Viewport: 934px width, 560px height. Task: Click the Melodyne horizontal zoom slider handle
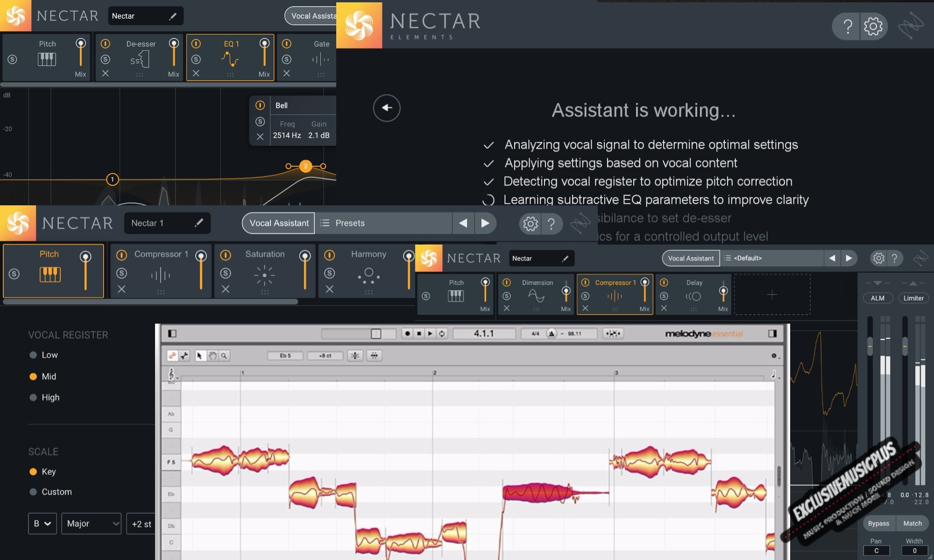(x=376, y=334)
